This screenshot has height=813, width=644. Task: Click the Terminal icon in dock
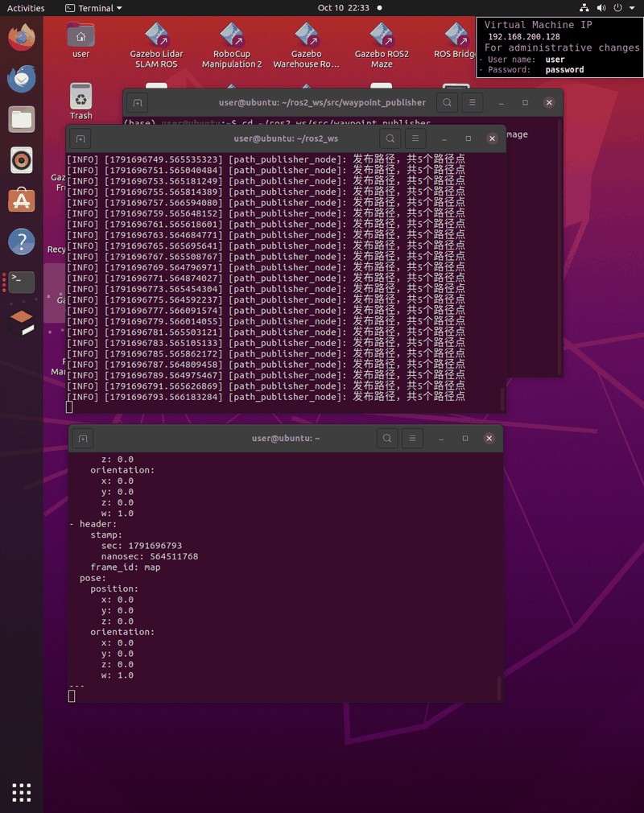(21, 282)
